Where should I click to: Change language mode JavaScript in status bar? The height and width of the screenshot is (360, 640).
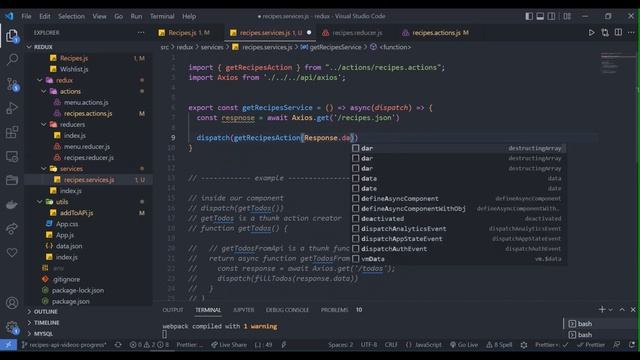pos(424,345)
